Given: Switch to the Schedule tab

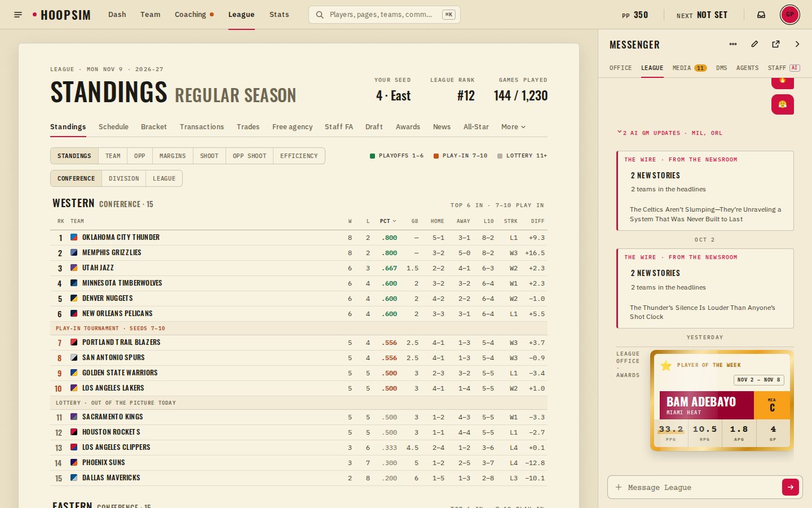Looking at the screenshot, I should (x=113, y=127).
